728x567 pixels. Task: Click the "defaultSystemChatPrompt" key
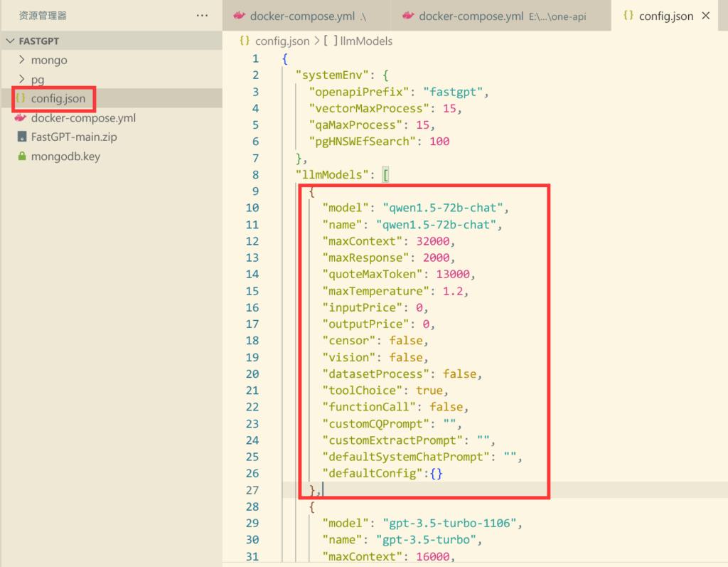point(406,457)
